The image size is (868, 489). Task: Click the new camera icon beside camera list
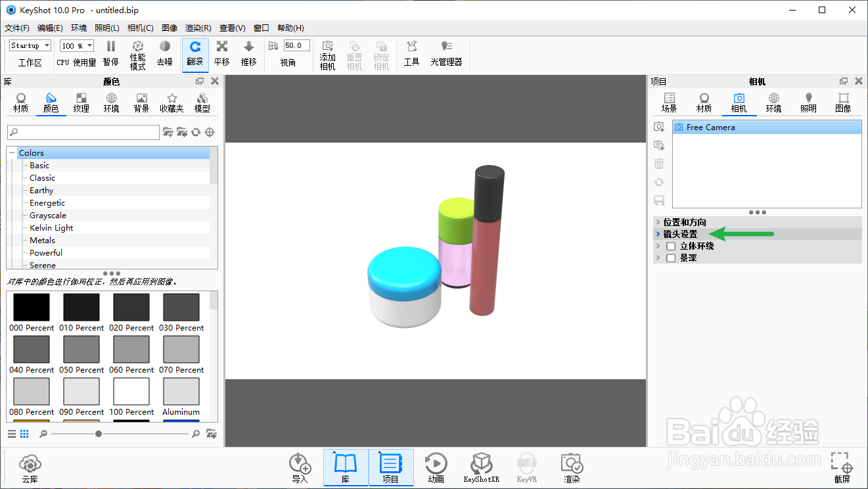[659, 127]
